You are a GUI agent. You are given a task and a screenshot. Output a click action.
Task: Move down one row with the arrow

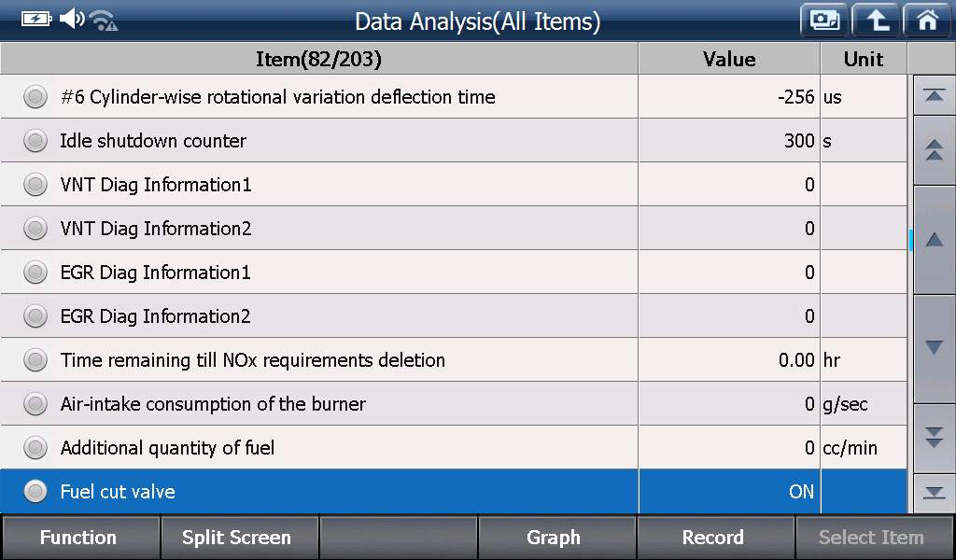click(934, 348)
